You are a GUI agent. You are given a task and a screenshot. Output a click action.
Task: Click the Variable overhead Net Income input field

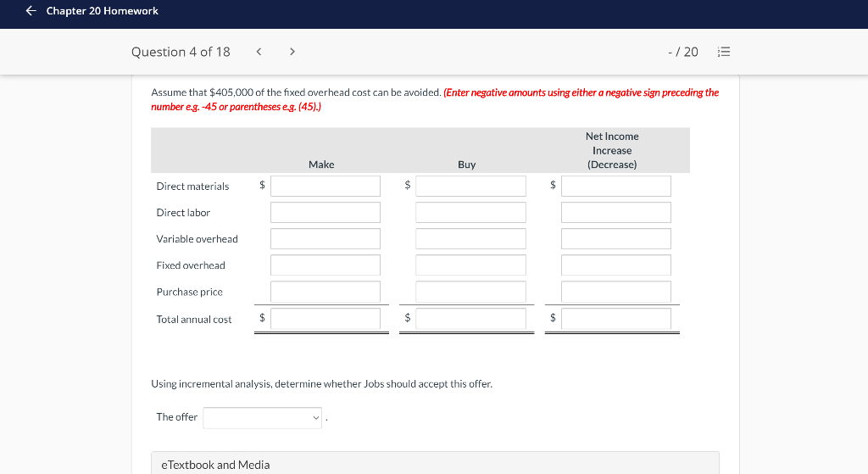coord(616,238)
